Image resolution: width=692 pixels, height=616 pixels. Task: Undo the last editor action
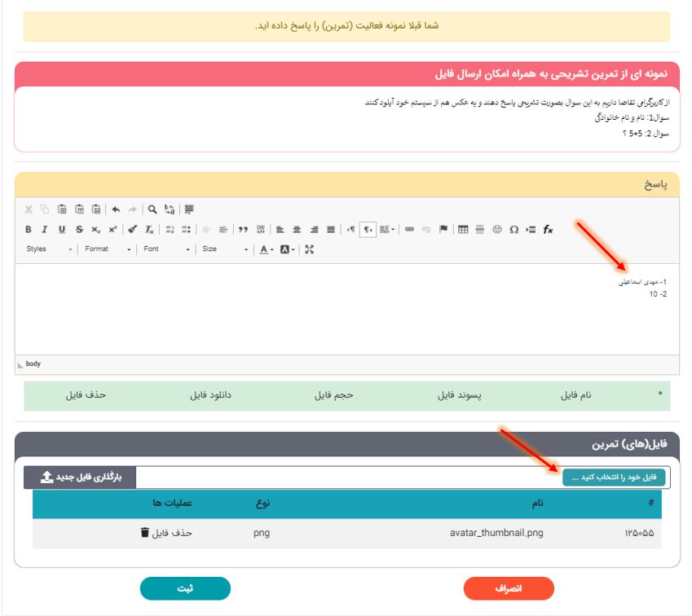(x=116, y=209)
